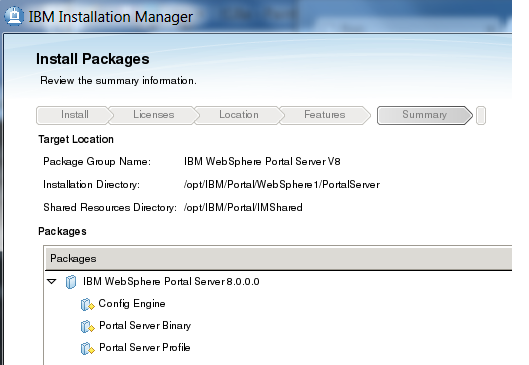Image resolution: width=529 pixels, height=365 pixels.
Task: Select the Summary wizard step
Action: coord(424,115)
